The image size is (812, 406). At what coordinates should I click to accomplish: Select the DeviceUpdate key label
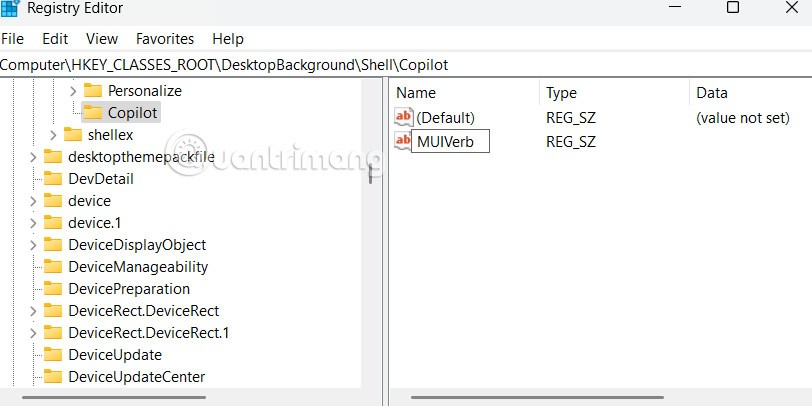[x=115, y=355]
